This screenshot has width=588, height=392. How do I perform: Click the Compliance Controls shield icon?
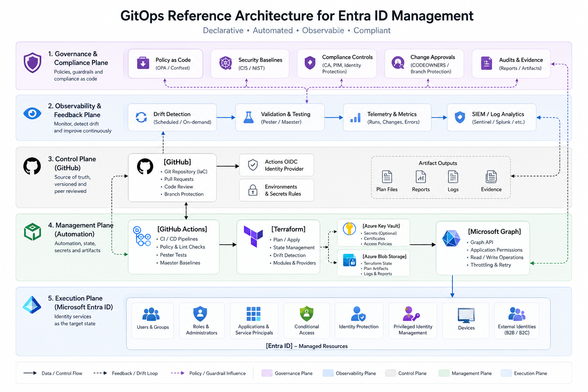coord(310,63)
